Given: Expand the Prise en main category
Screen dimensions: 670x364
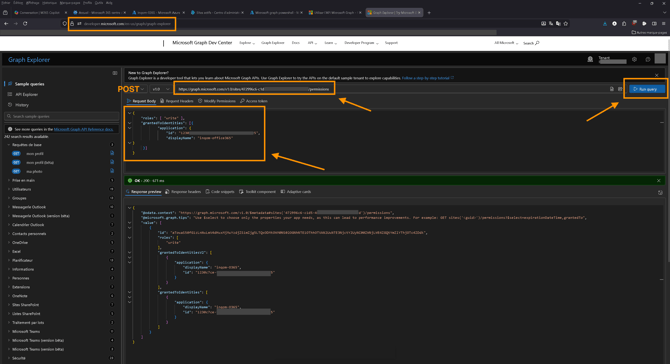Looking at the screenshot, I should coord(24,180).
